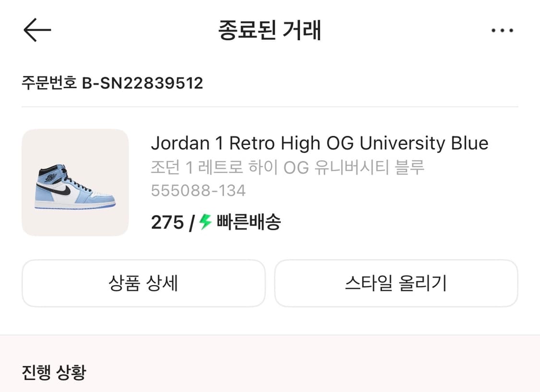Select the size text 275
540x392 pixels.
[167, 222]
